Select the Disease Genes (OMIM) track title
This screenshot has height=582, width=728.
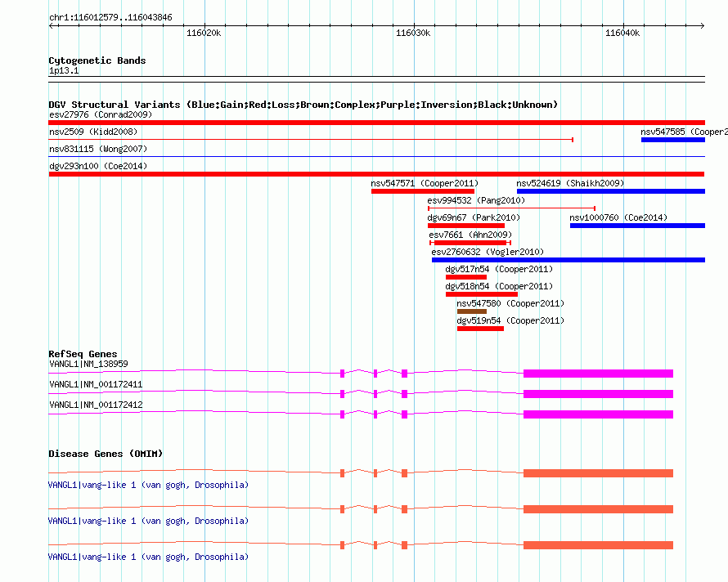[x=106, y=454]
